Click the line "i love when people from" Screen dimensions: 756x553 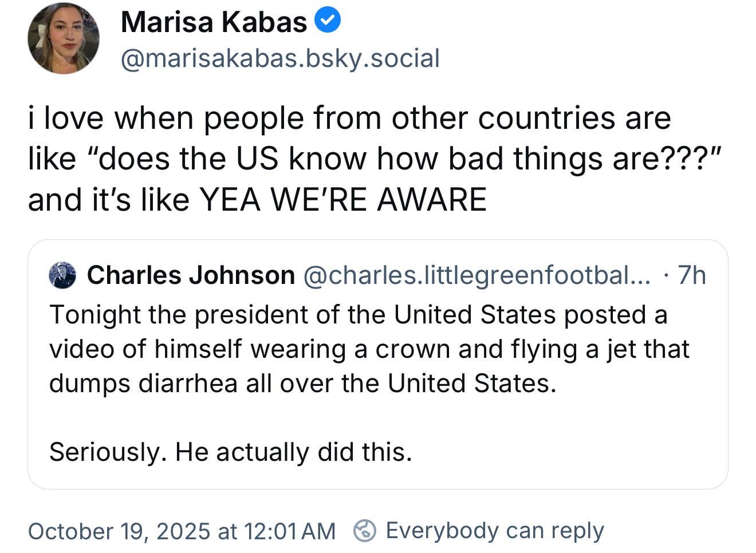click(349, 118)
